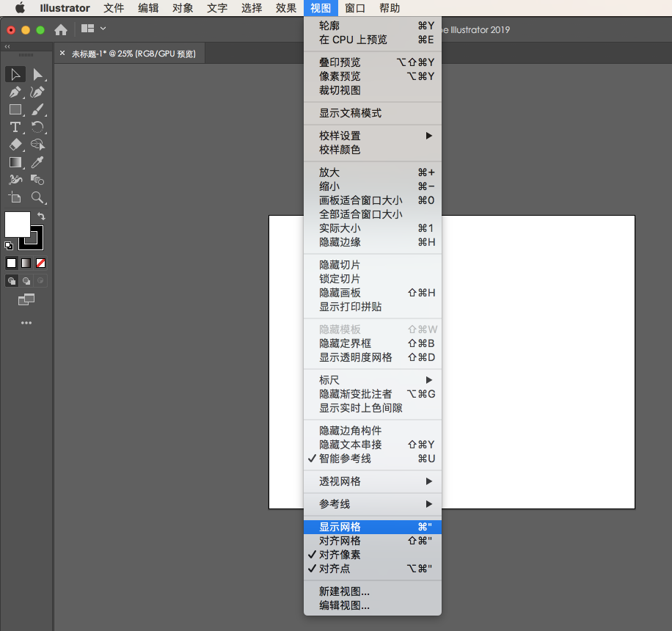The image size is (672, 631).
Task: Switch to Draw Normal mode
Action: 12,281
